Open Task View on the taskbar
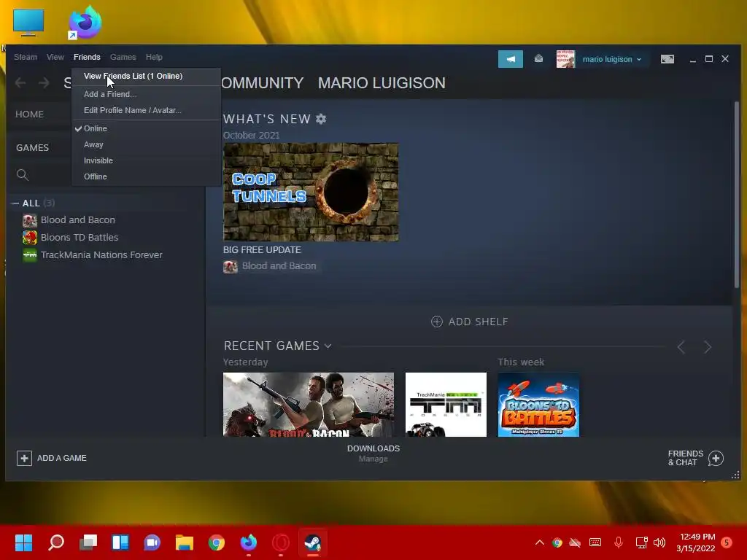Screen dimensions: 747x560 click(88, 542)
